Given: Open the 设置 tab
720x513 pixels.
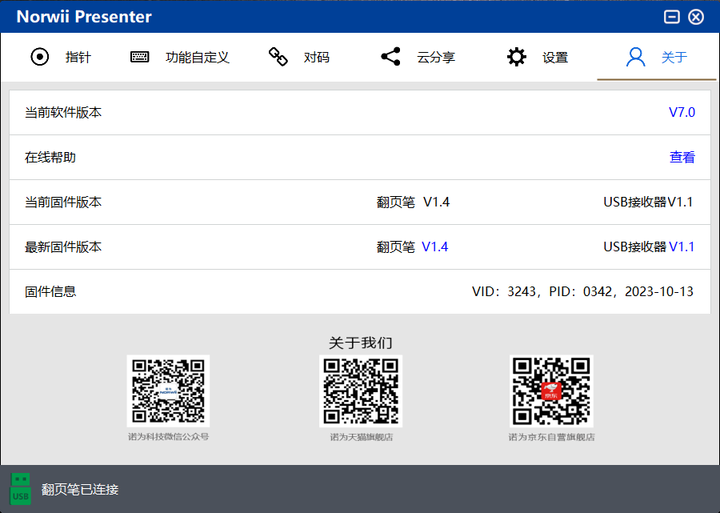Looking at the screenshot, I should coord(555,57).
